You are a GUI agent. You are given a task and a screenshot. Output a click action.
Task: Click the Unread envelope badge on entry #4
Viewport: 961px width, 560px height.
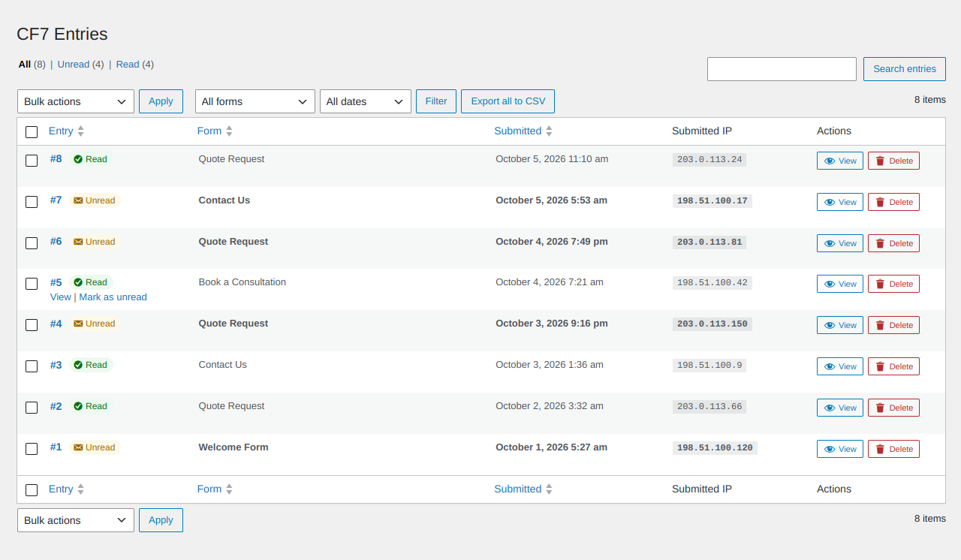[95, 324]
